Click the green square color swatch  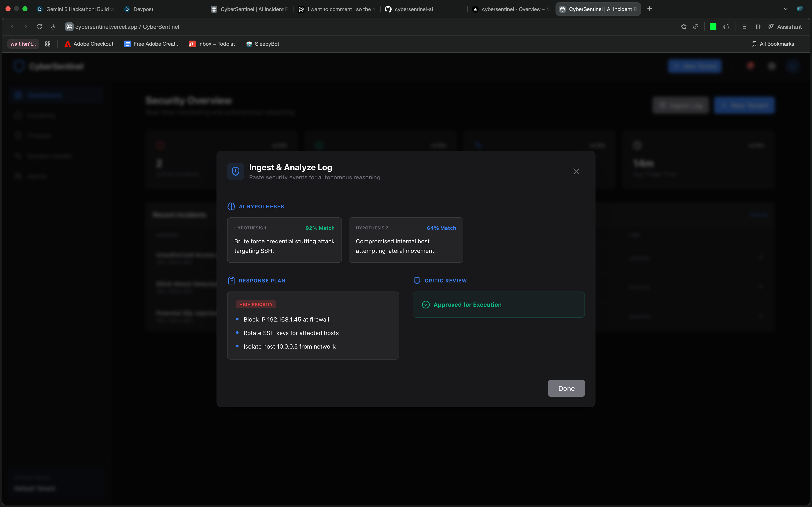pos(713,27)
